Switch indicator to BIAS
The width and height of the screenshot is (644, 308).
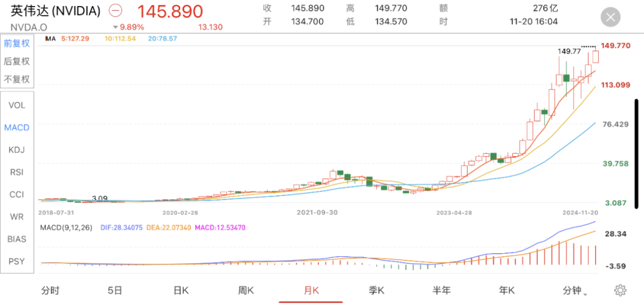[x=17, y=239]
